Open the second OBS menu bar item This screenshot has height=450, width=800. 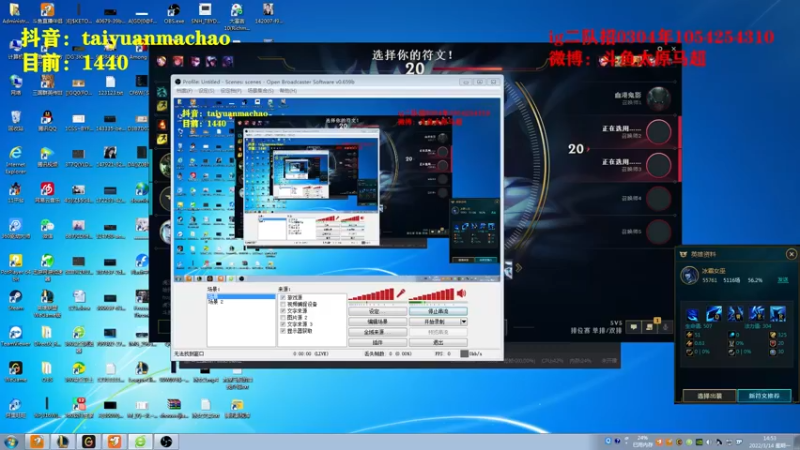pyautogui.click(x=206, y=91)
